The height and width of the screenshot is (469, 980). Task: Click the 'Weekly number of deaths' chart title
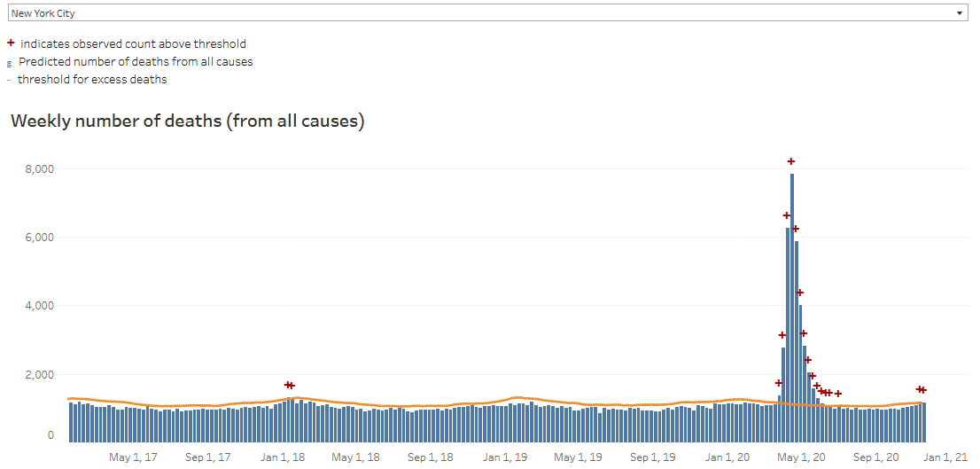[x=188, y=122]
